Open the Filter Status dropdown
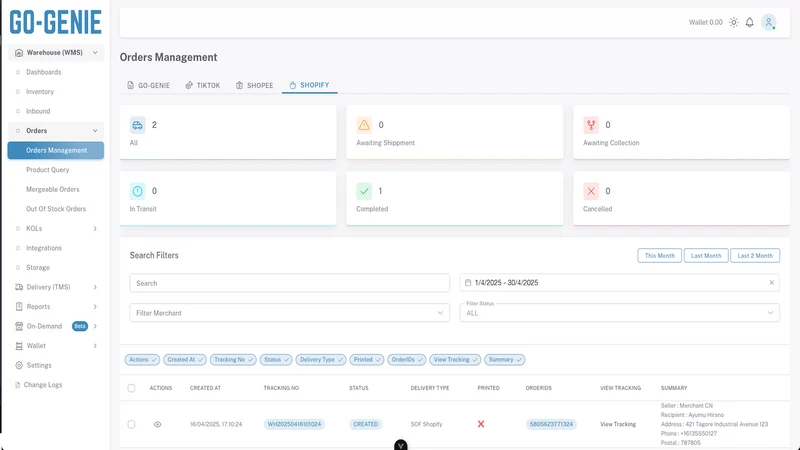The width and height of the screenshot is (800, 450). tap(619, 313)
